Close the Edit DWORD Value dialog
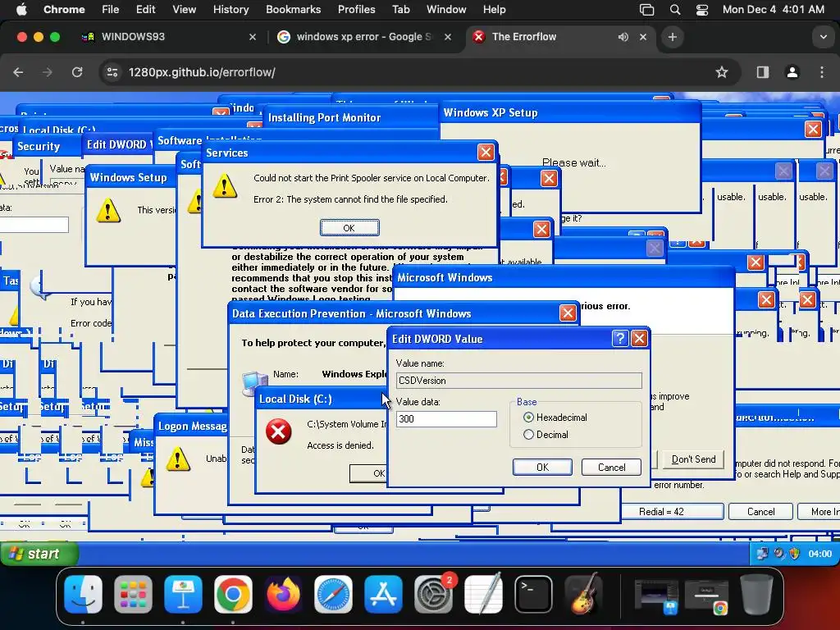The image size is (840, 630). click(x=639, y=338)
